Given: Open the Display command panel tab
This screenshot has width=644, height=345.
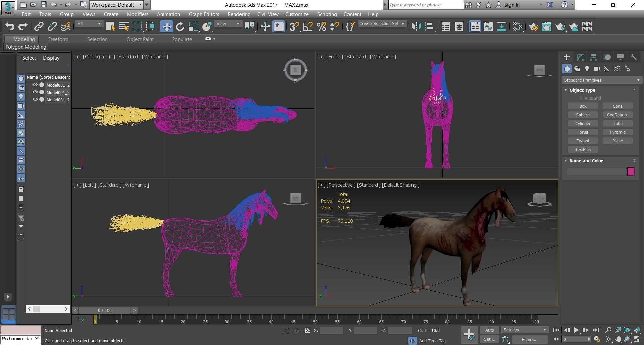Looking at the screenshot, I should pos(620,57).
